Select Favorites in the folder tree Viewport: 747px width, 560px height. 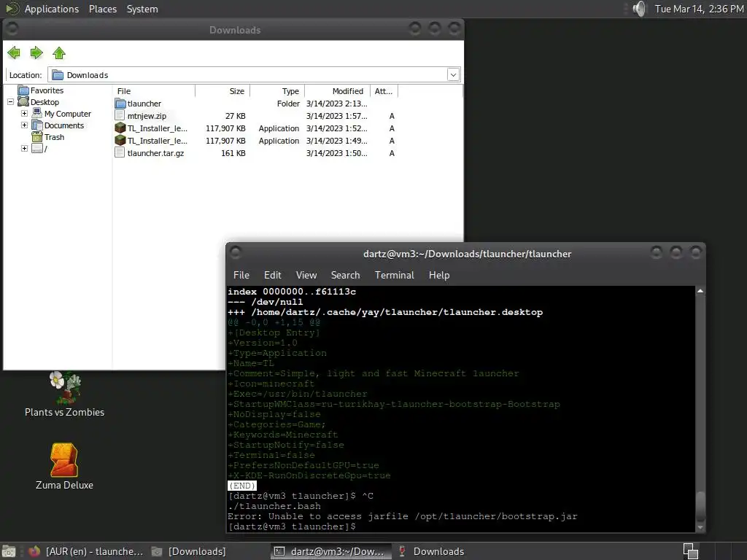click(x=47, y=90)
